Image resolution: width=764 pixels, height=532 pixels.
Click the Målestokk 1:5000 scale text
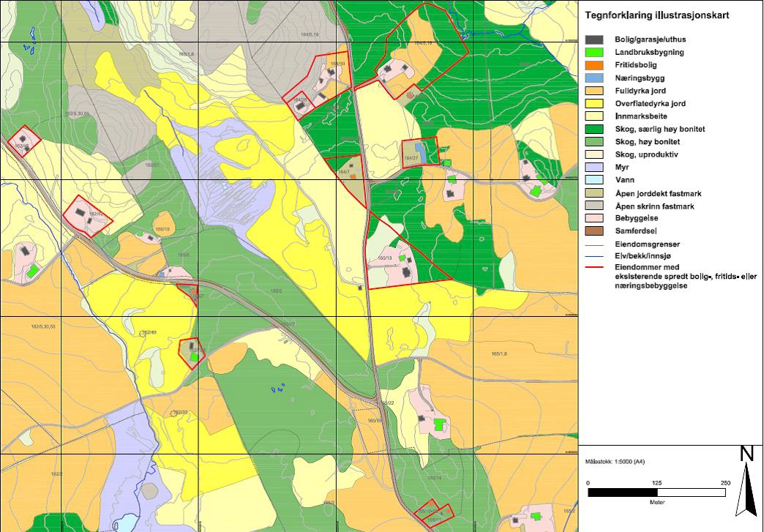click(615, 462)
